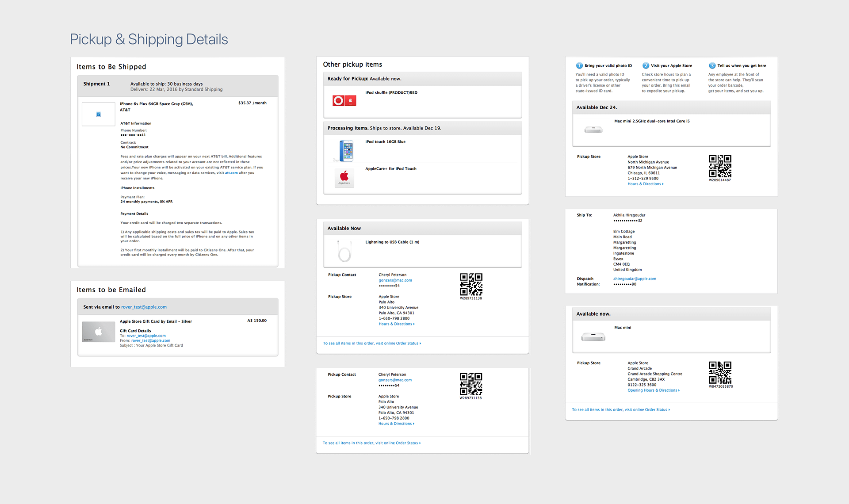
Task: Click the AppleCare+ for iPod Touch icon
Action: point(344,178)
